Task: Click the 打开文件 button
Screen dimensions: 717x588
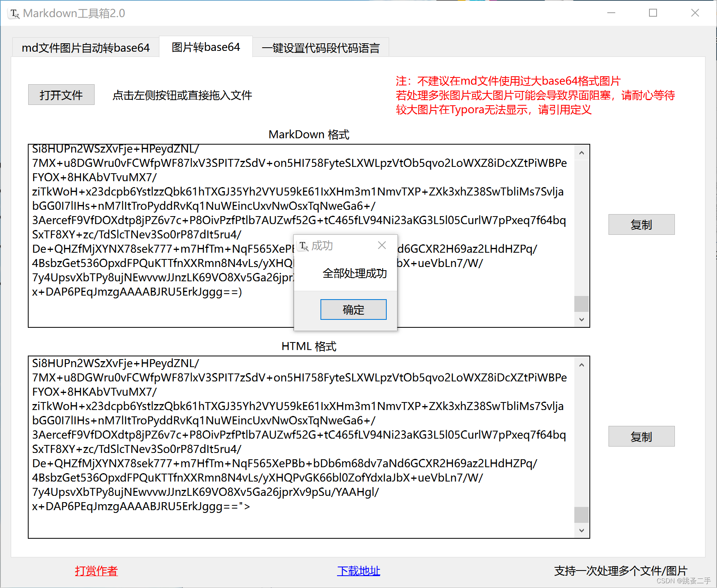Action: coord(61,95)
